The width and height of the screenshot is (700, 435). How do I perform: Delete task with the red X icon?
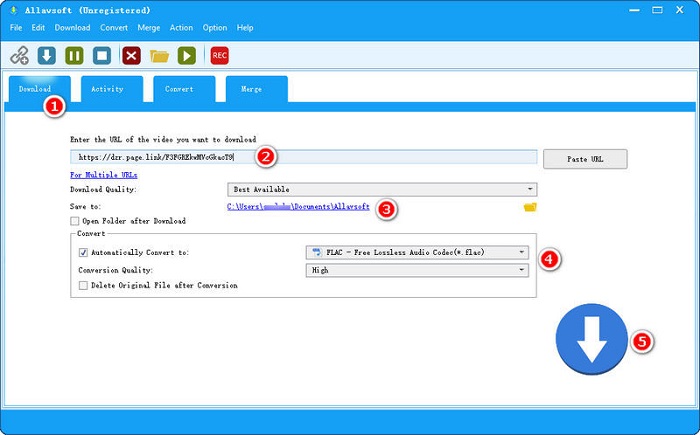(x=131, y=56)
